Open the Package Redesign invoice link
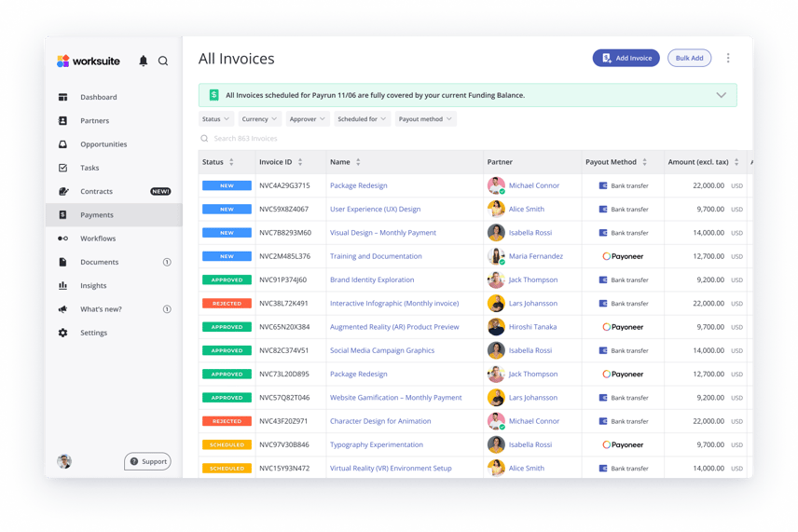The width and height of the screenshot is (798, 532). point(358,185)
